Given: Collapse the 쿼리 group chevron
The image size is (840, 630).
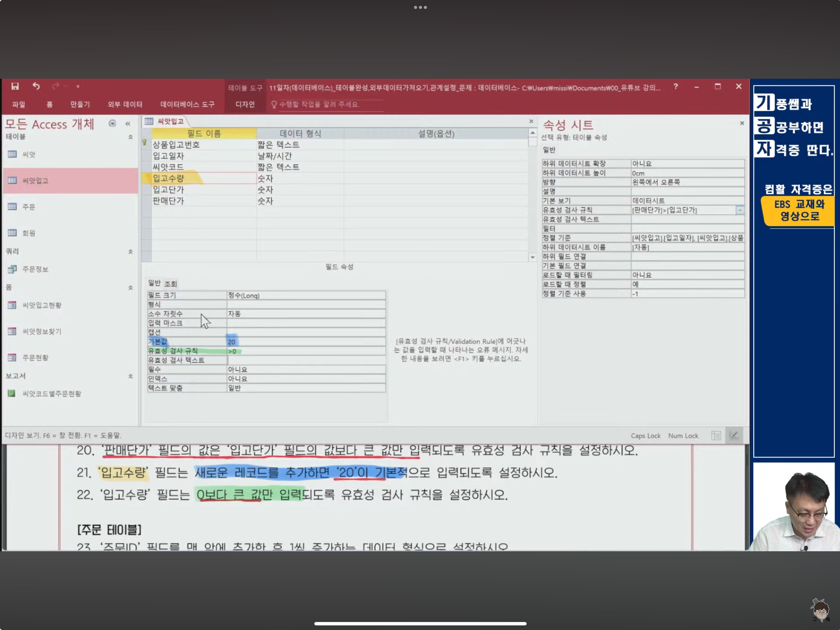Looking at the screenshot, I should (x=130, y=252).
